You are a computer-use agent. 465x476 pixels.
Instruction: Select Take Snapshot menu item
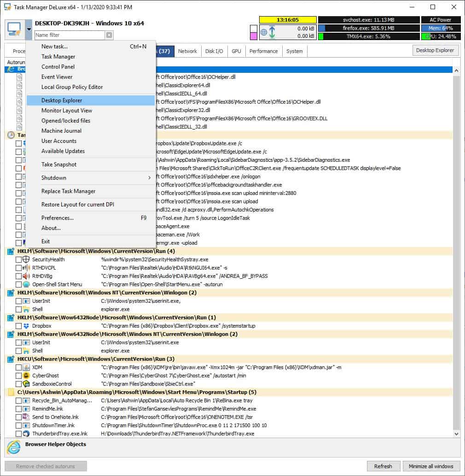point(91,164)
